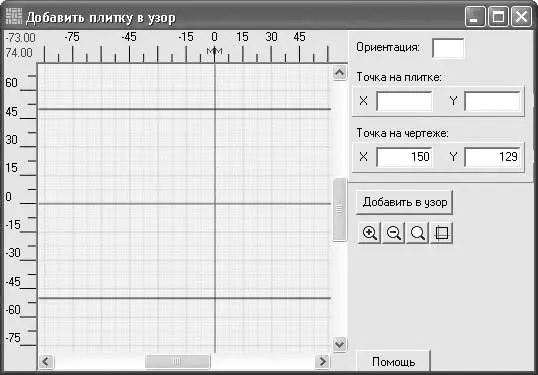Click the vertical scrollbar down arrow

[x=339, y=344]
